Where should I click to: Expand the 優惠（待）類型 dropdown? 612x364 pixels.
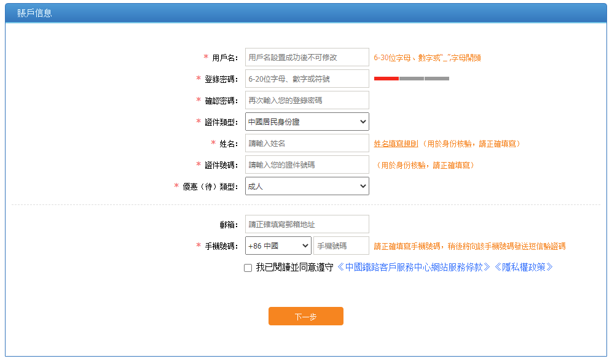click(306, 186)
